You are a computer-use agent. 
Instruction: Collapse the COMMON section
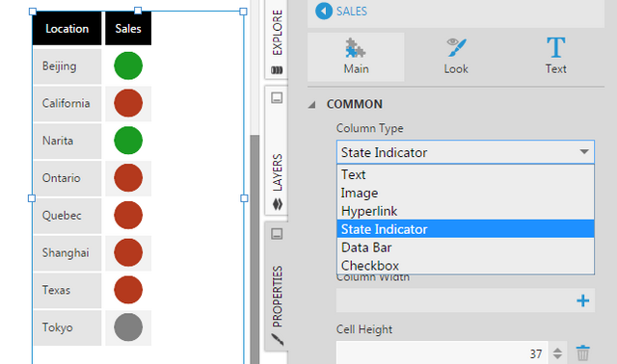pos(312,105)
